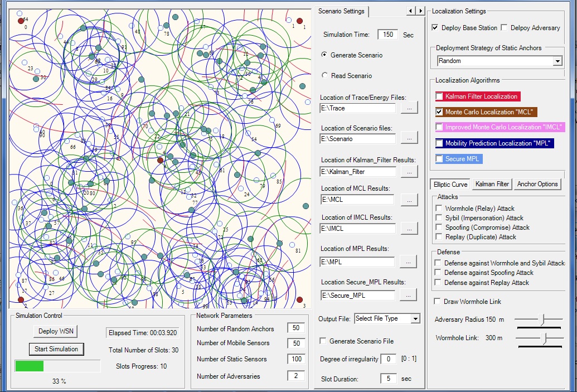Check the Secure MPL checkbox
577x392 pixels.
coord(439,159)
